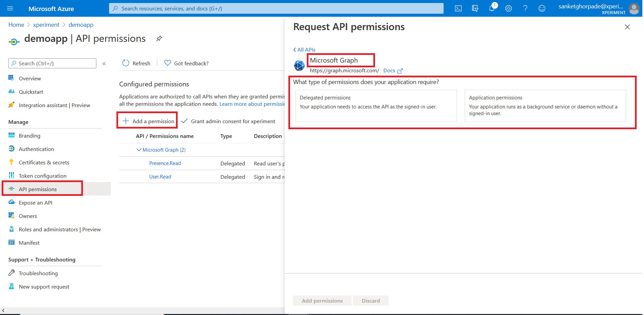Open the Directory + subscription filter icon
644x315 pixels.
(475, 9)
